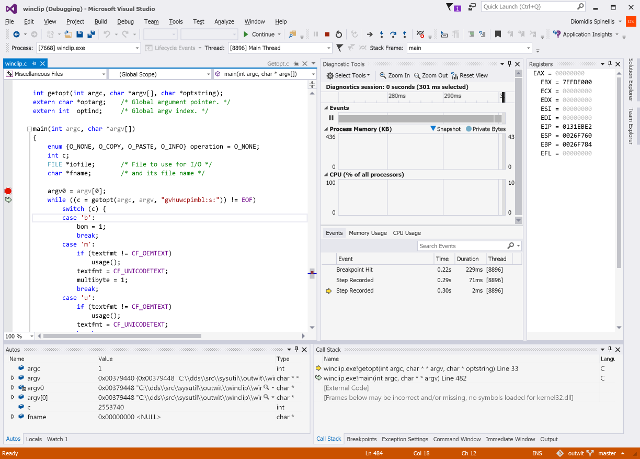Viewport: 640px width, 459px height.
Task: Click the Save floppy-disk icon
Action: (x=80, y=35)
